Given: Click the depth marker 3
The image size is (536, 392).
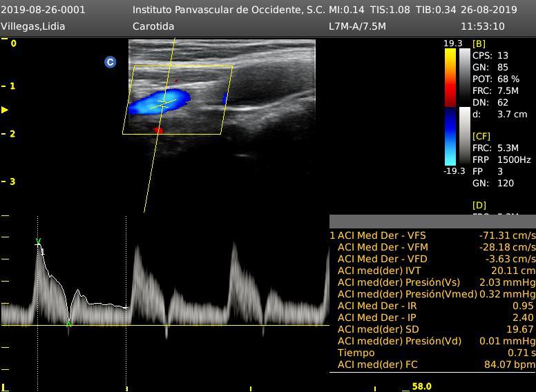Looking at the screenshot, I should click(12, 182).
